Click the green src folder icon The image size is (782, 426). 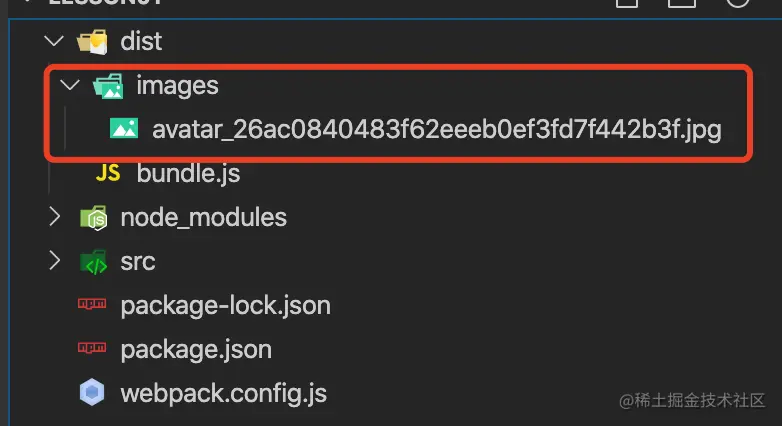pyautogui.click(x=93, y=262)
